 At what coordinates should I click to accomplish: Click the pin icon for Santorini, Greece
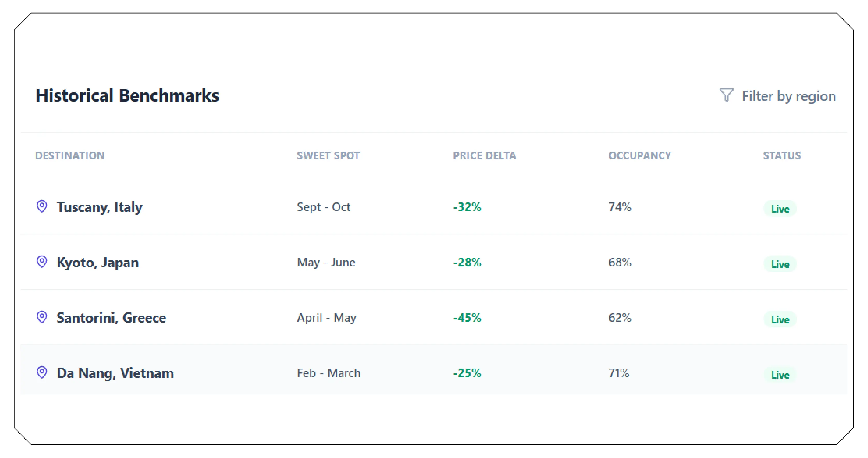[x=42, y=317]
